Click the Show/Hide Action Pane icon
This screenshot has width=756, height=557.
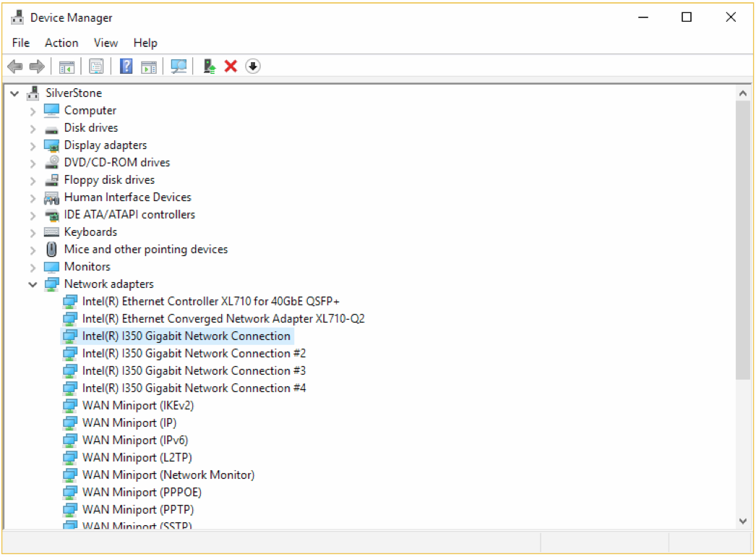tap(149, 66)
